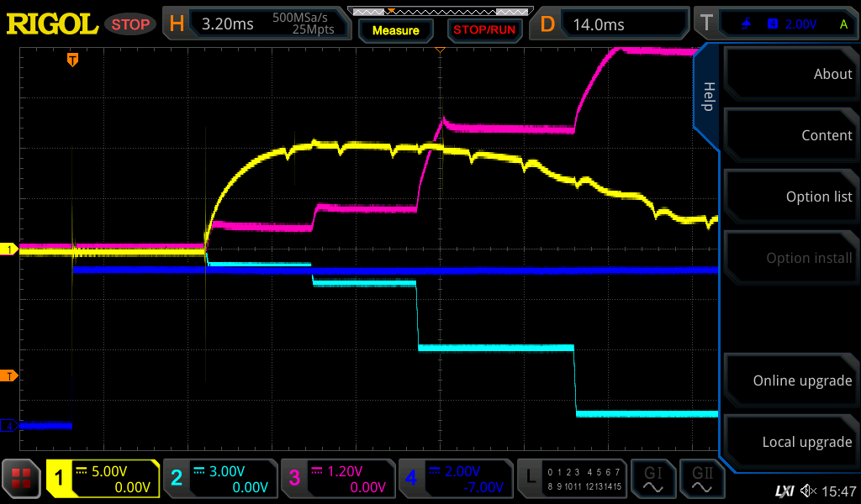Toggle channel 3 (1.20V) display

336,479
